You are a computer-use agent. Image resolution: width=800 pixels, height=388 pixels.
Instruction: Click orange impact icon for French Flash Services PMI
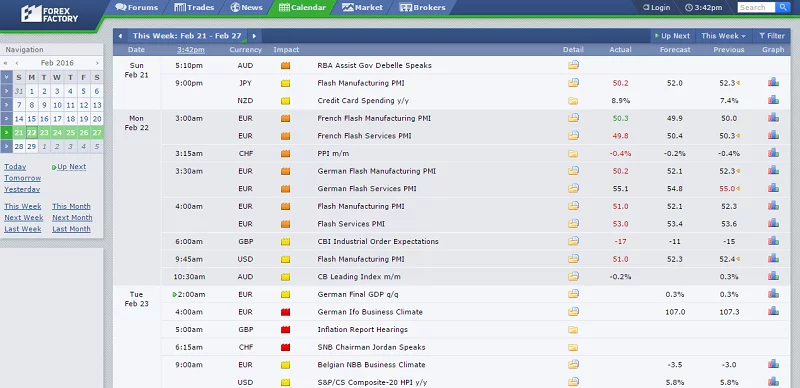(x=285, y=136)
